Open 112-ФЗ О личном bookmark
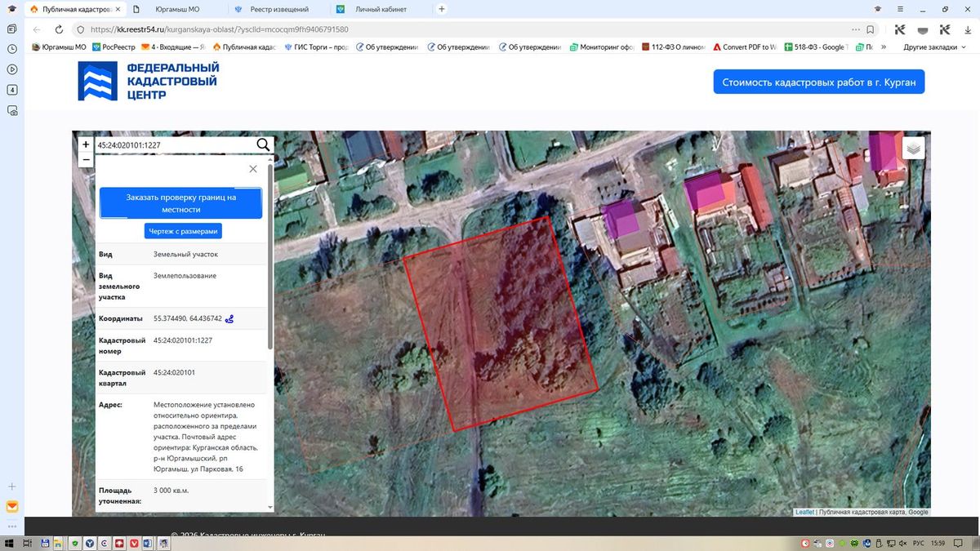 coord(673,47)
